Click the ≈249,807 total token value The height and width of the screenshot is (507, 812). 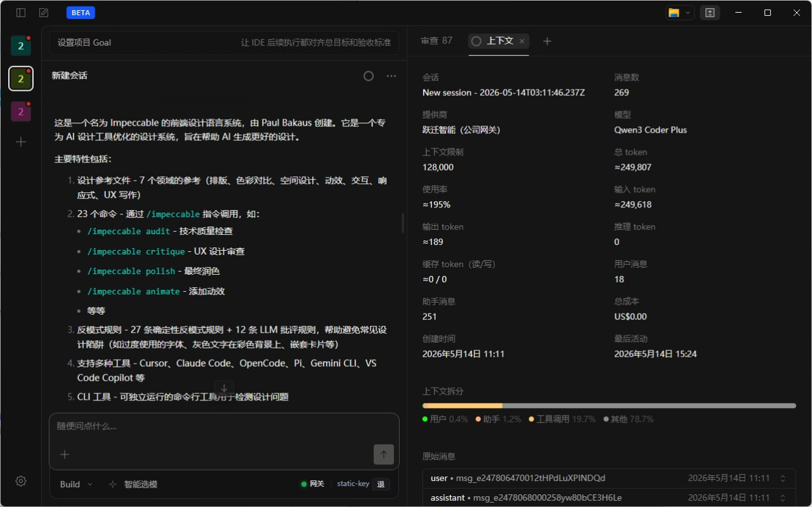(x=632, y=168)
